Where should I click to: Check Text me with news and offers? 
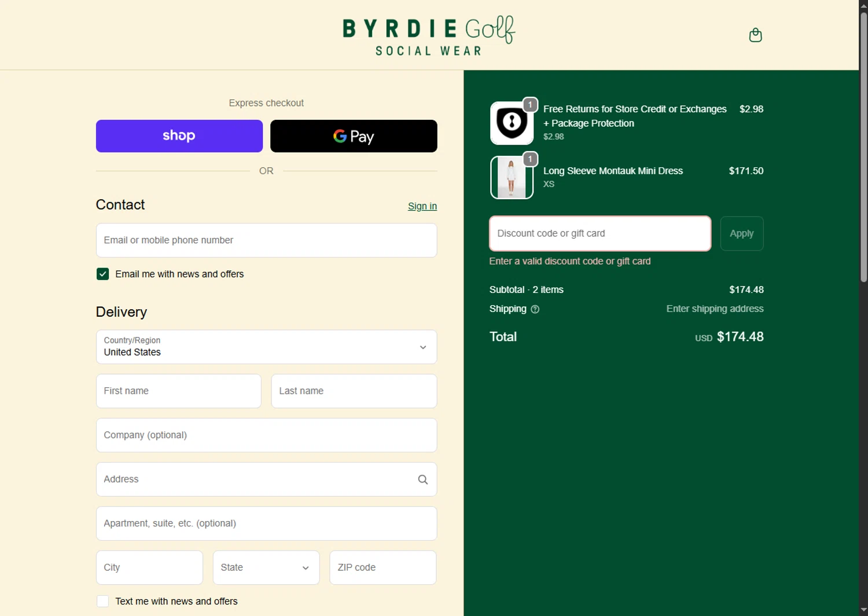103,602
